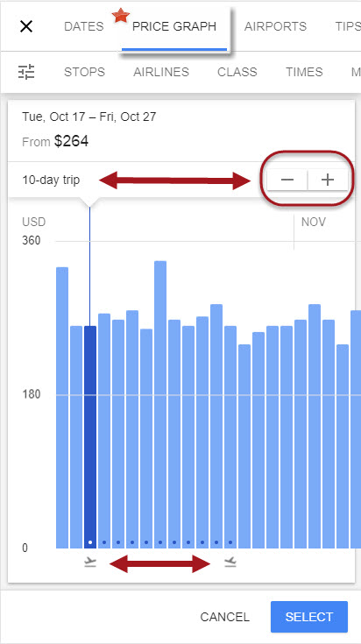This screenshot has height=644, width=361.
Task: Close the panel with the X icon
Action: [x=26, y=27]
